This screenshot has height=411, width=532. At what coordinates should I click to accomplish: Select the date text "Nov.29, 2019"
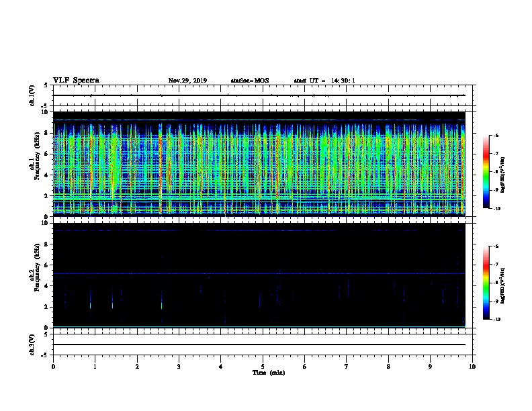tap(187, 81)
